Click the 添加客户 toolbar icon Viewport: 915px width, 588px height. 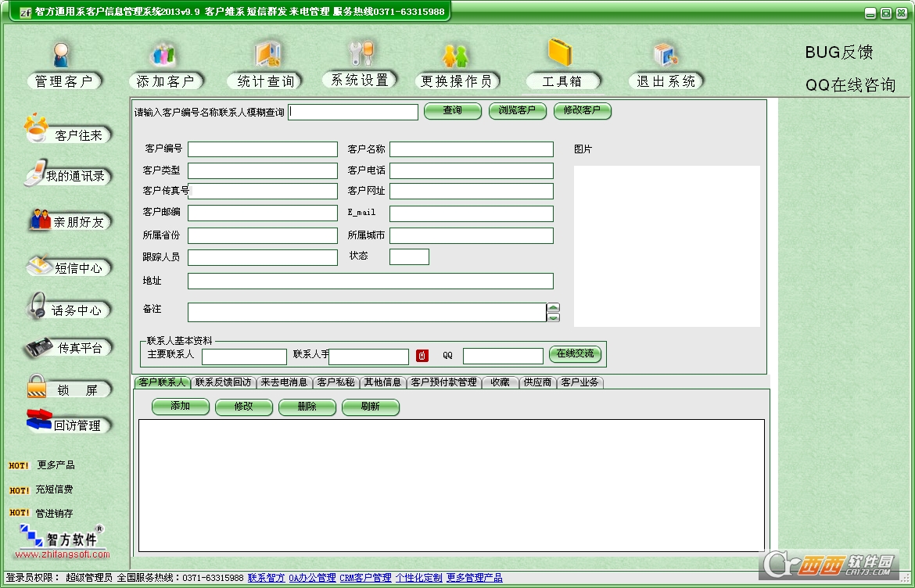coord(164,56)
